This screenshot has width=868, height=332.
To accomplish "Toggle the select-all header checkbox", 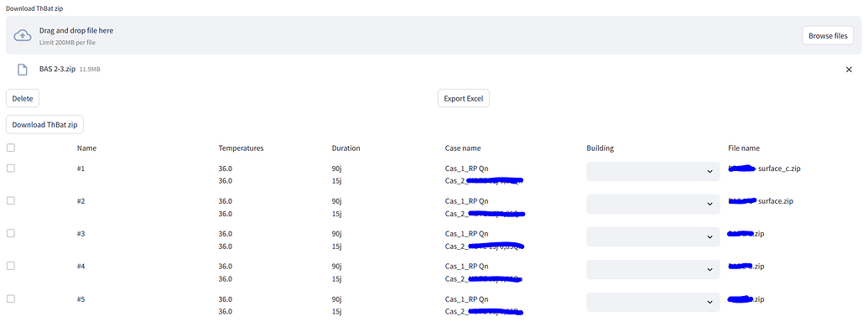I will click(x=11, y=148).
